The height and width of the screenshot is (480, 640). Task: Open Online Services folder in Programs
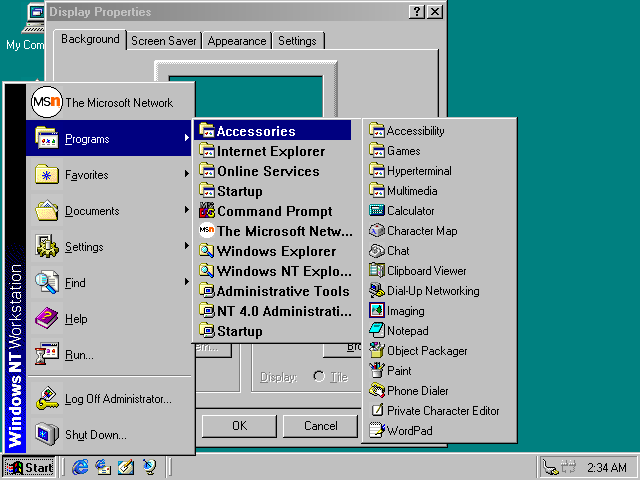[273, 171]
